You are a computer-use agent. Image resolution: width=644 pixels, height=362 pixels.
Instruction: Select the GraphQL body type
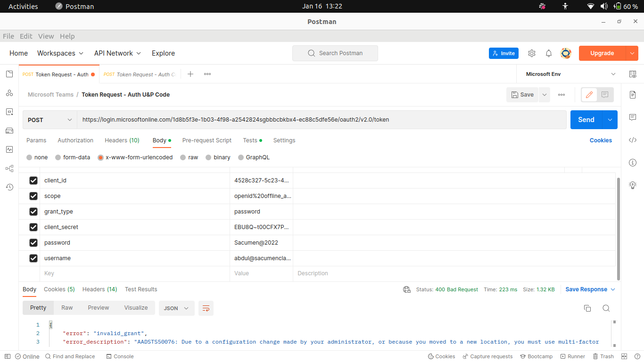[x=241, y=157]
